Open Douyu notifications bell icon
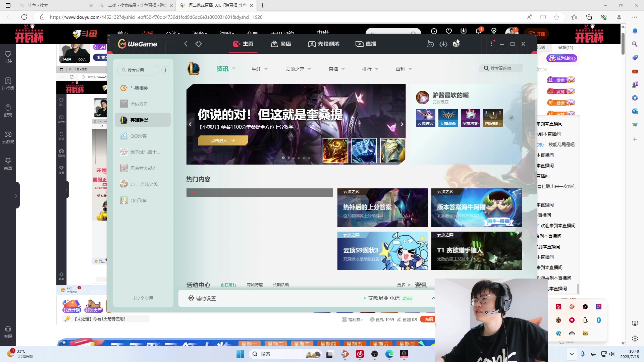Image resolution: width=644 pixels, height=362 pixels. (x=478, y=31)
